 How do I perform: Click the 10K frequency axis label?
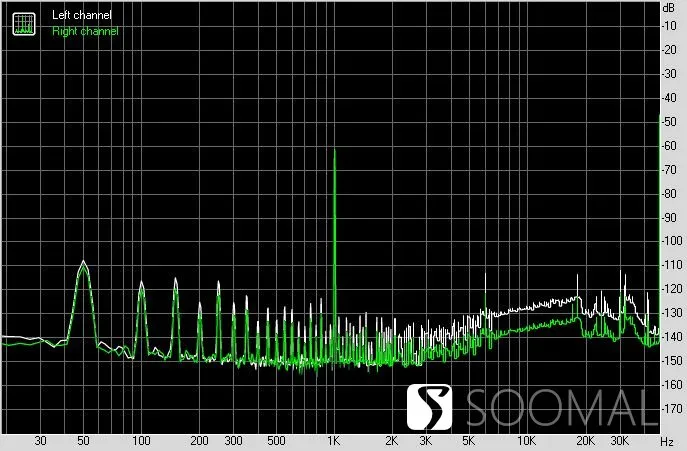[x=527, y=440]
